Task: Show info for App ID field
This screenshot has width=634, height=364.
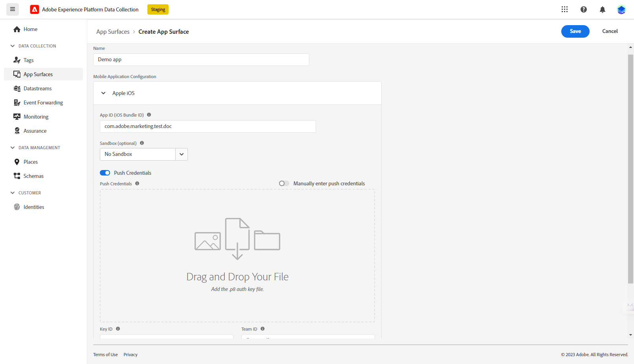Action: [x=149, y=115]
